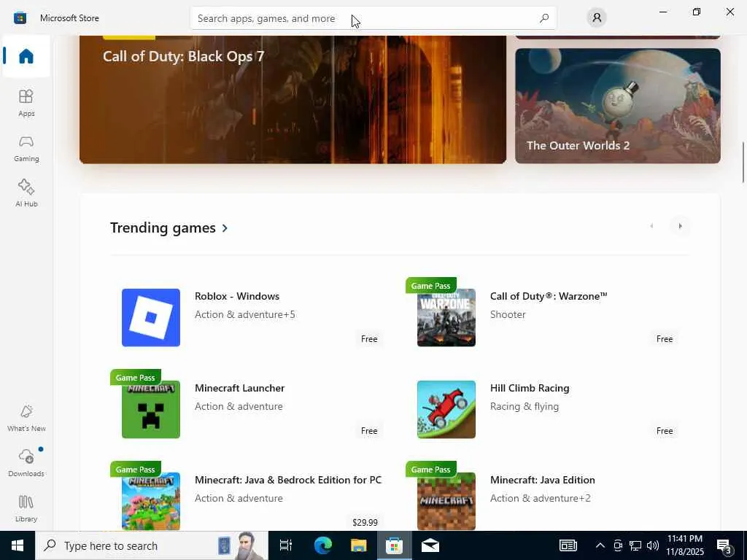
Task: Click the Free button for Warzone
Action: pos(665,339)
